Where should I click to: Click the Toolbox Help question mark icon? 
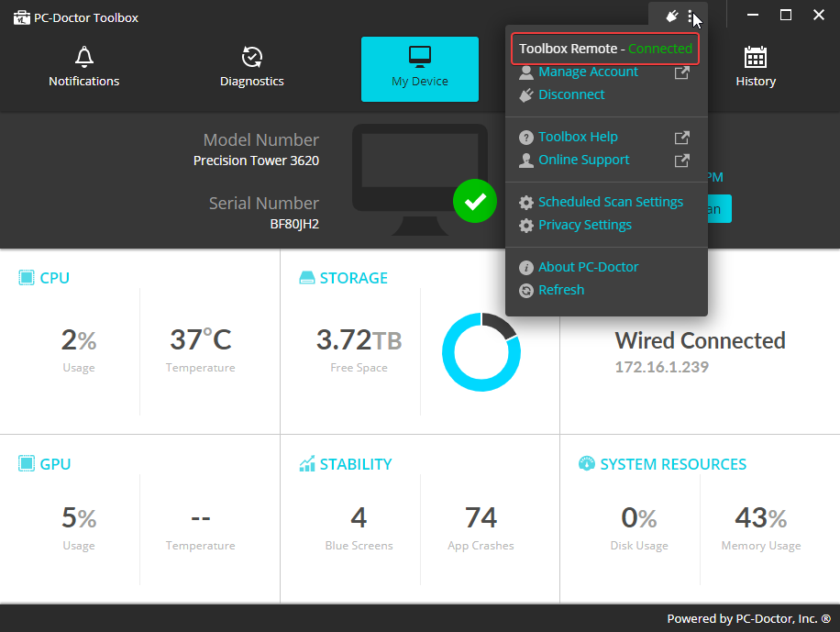point(526,138)
